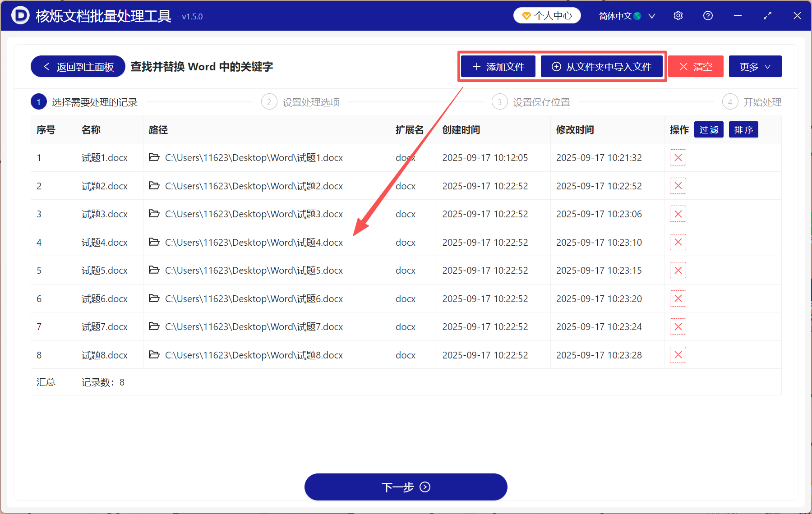Click the globe icon beside 简体中文

[638, 15]
